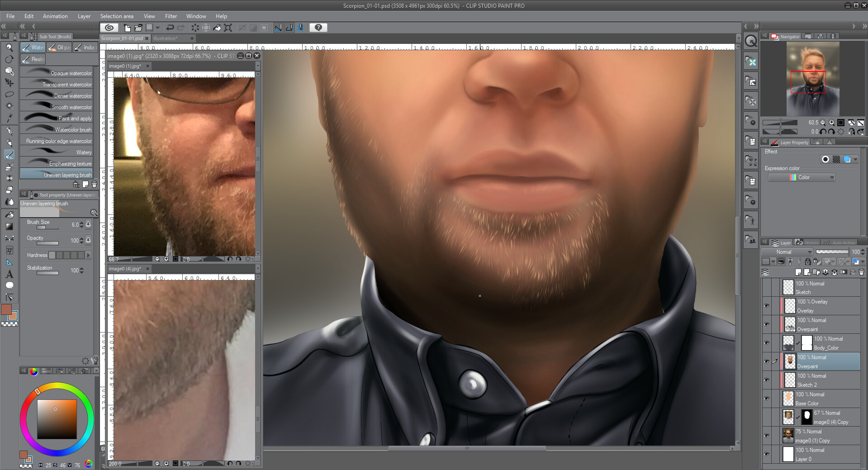Show the Sketch layer
868x470 pixels.
tap(766, 287)
